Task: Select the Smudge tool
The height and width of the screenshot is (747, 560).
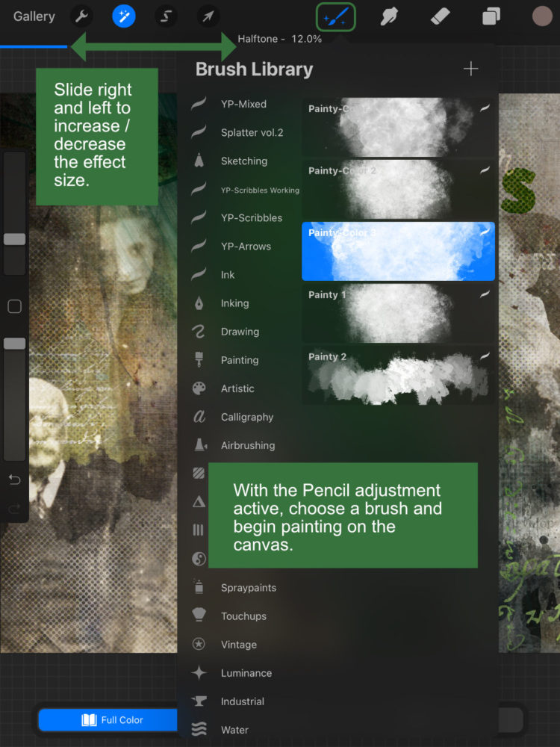Action: click(x=388, y=16)
